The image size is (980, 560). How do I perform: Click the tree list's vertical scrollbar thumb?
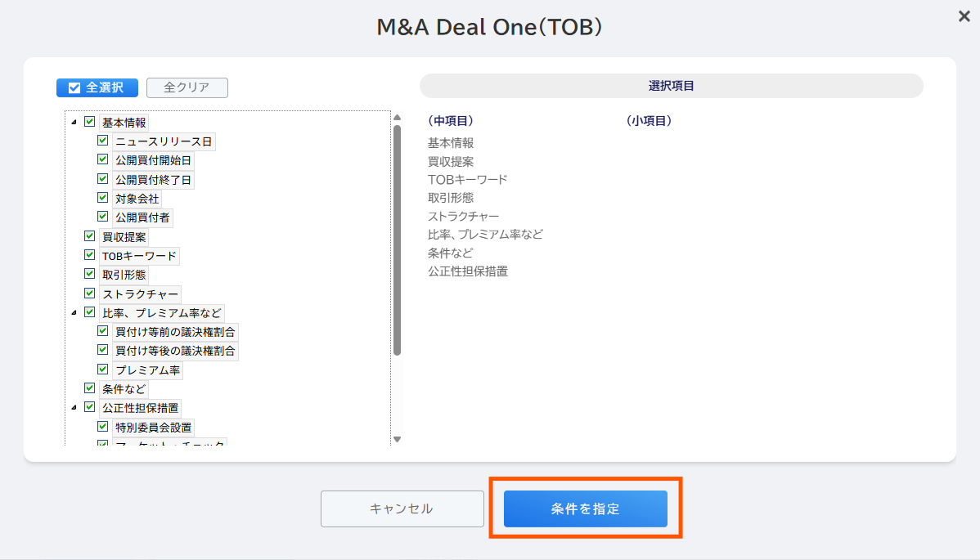pos(397,240)
